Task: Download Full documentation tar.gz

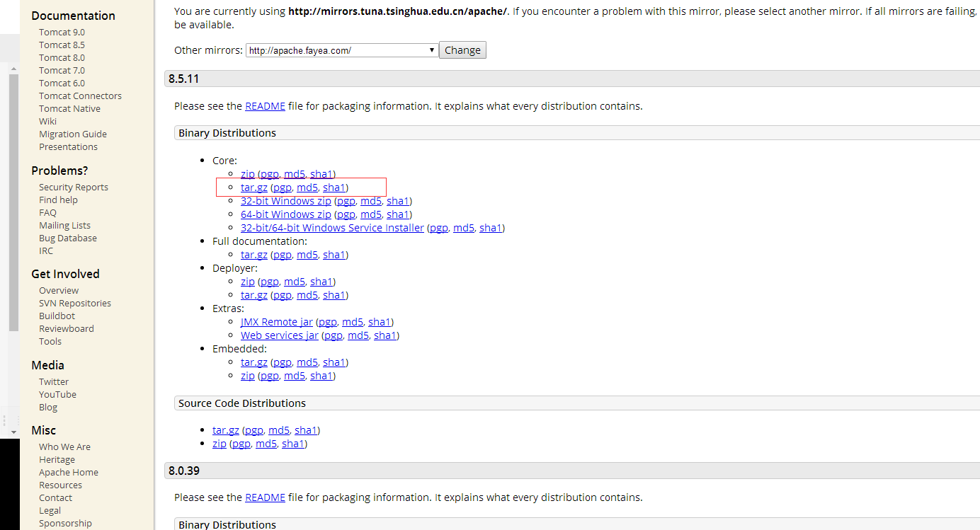Action: point(254,255)
